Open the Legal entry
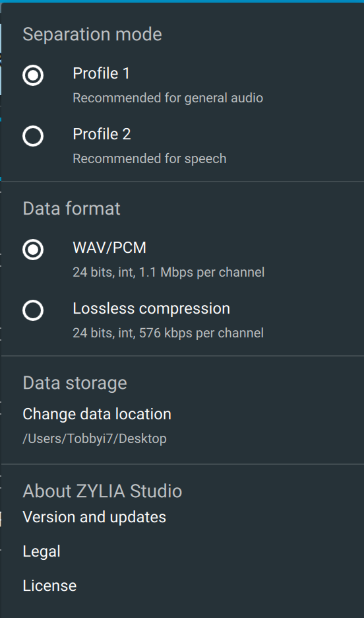 (x=42, y=551)
